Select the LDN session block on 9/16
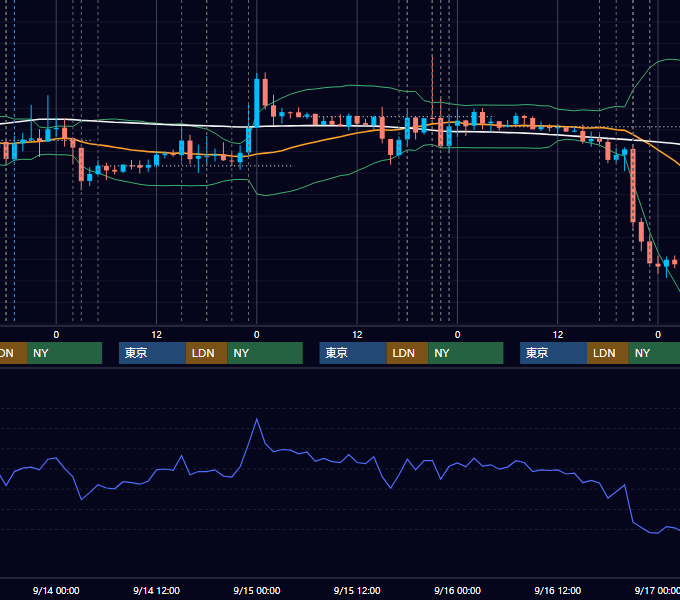The height and width of the screenshot is (600, 680). click(x=608, y=353)
